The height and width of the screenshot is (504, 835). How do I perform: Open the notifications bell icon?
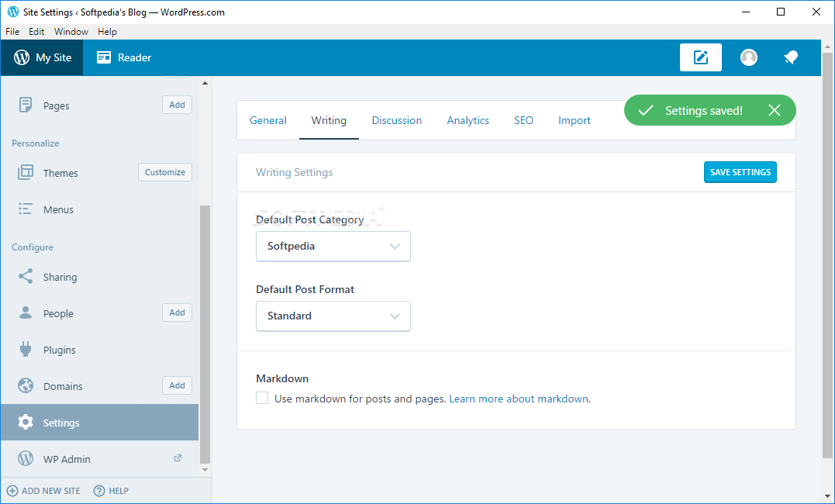pos(791,57)
